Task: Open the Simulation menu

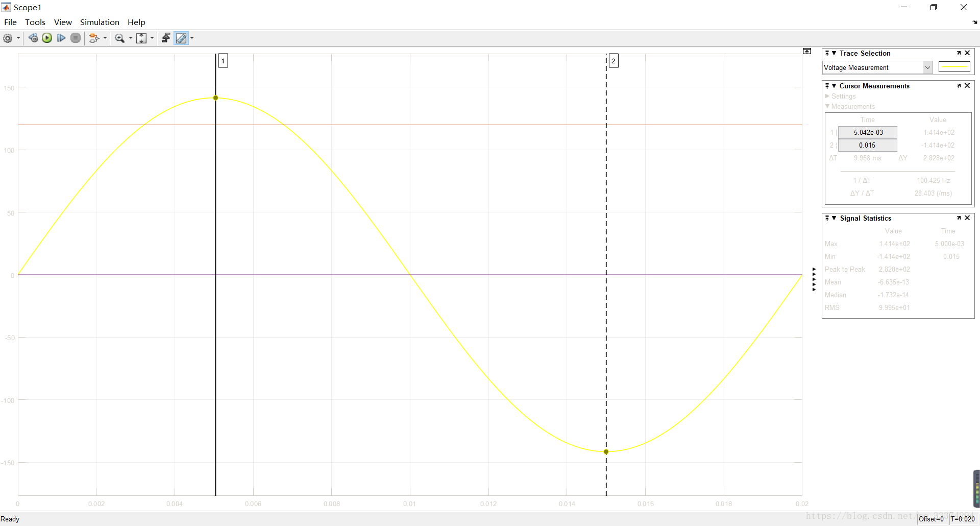Action: tap(100, 22)
